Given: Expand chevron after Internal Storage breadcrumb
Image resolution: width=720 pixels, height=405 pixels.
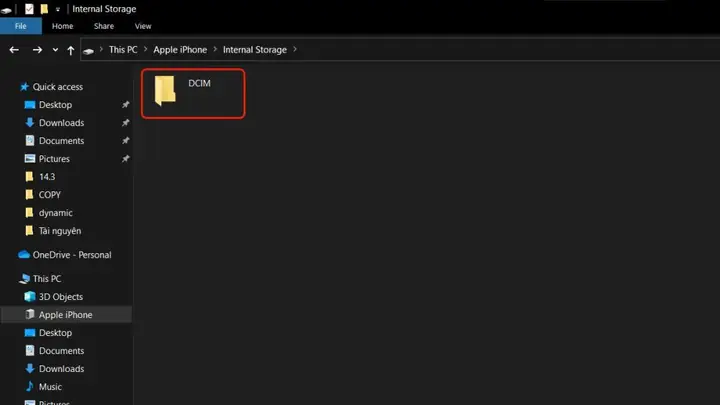Looking at the screenshot, I should click(x=295, y=50).
